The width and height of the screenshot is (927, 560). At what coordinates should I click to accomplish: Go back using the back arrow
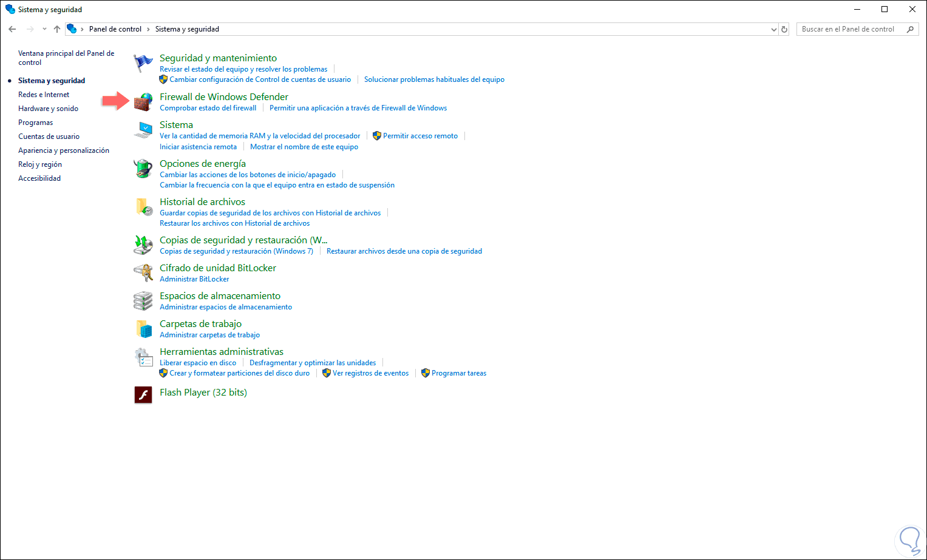click(x=12, y=29)
